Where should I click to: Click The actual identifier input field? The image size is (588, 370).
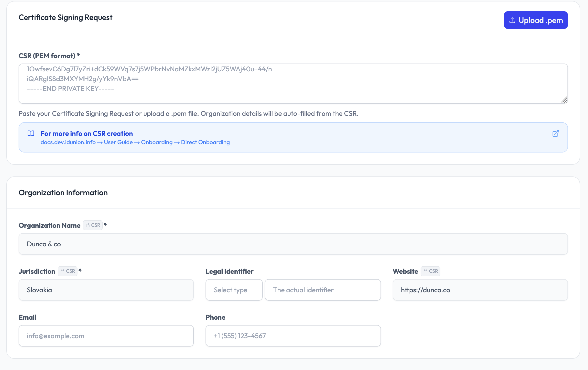tap(323, 290)
